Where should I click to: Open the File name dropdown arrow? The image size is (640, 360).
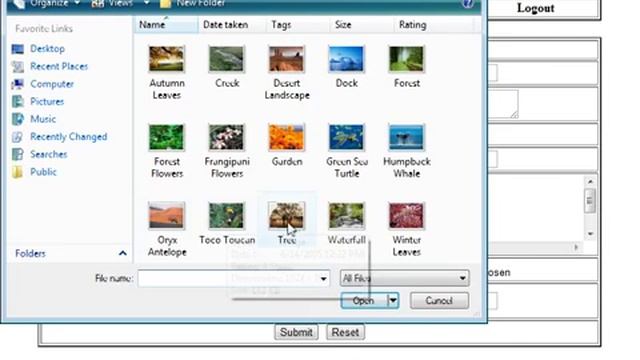(323, 278)
